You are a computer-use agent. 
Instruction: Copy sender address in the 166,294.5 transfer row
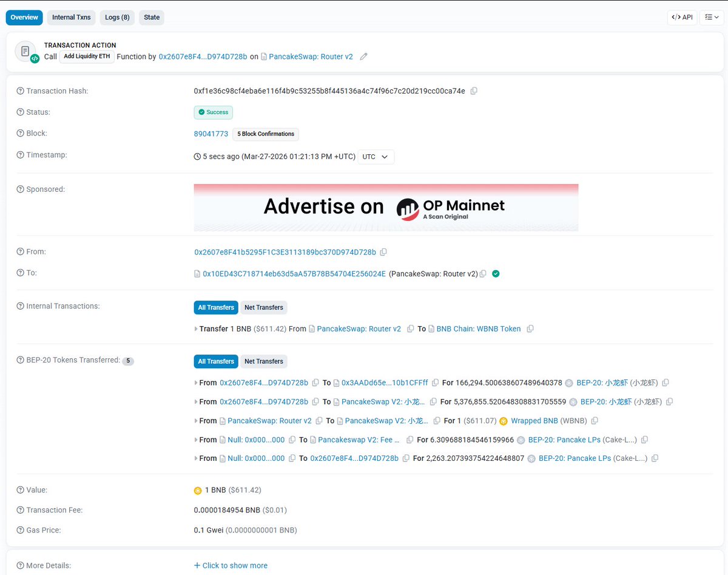pyautogui.click(x=315, y=383)
